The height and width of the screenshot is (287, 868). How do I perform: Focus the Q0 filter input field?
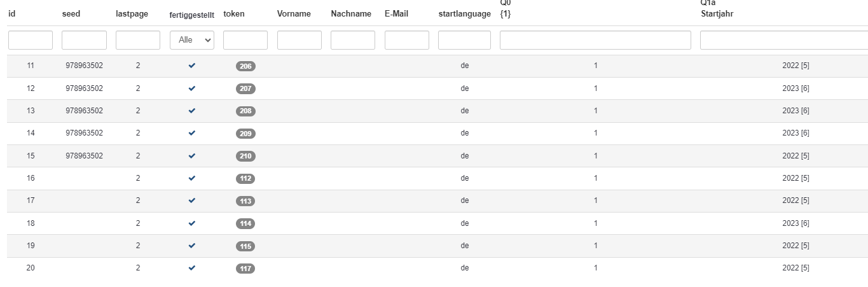(595, 40)
